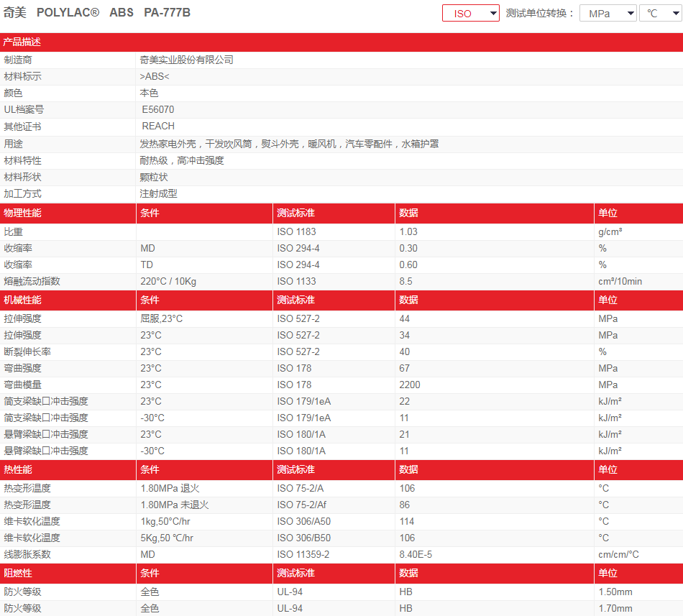This screenshot has width=683, height=616.
Task: Click the 用途 applications description text
Action: coord(289,144)
